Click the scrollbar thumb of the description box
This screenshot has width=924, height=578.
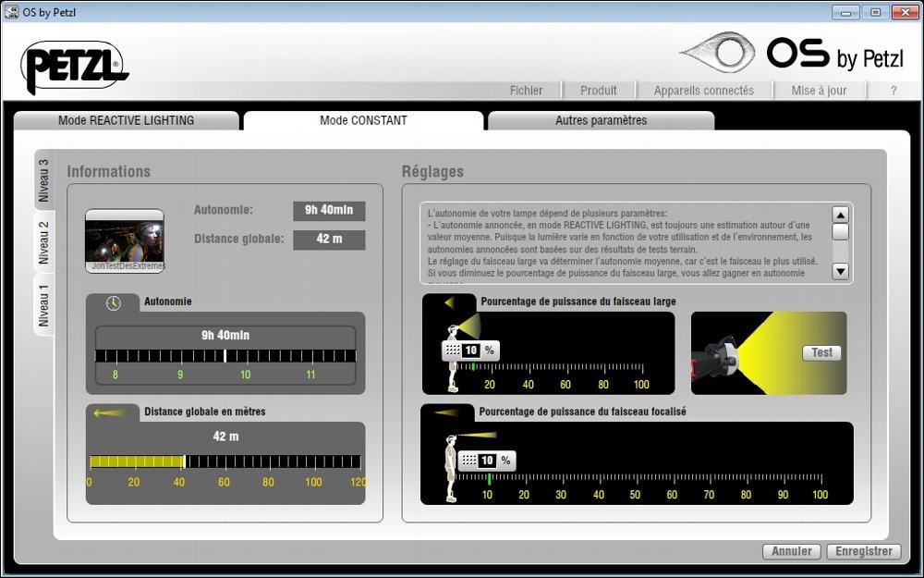click(x=840, y=232)
